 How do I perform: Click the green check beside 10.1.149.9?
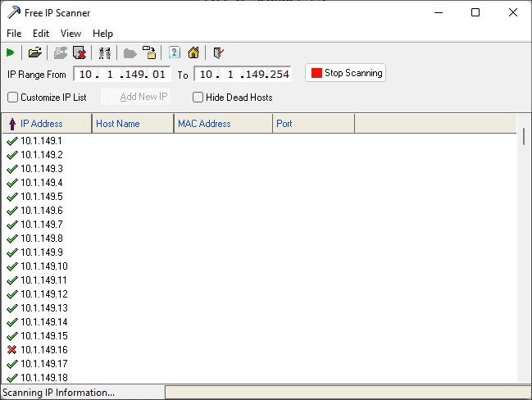(x=11, y=252)
